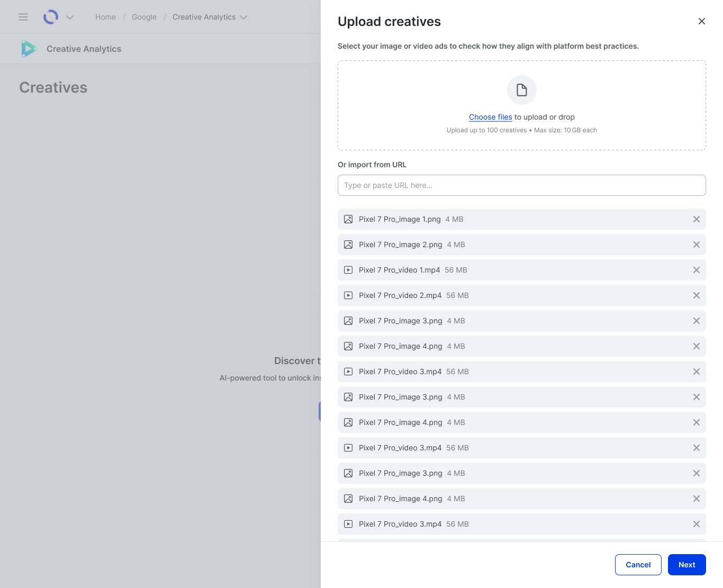Remove Pixel 7 Pro_image 1.png from the list
Viewport: 723px width, 588px height.
(x=697, y=219)
